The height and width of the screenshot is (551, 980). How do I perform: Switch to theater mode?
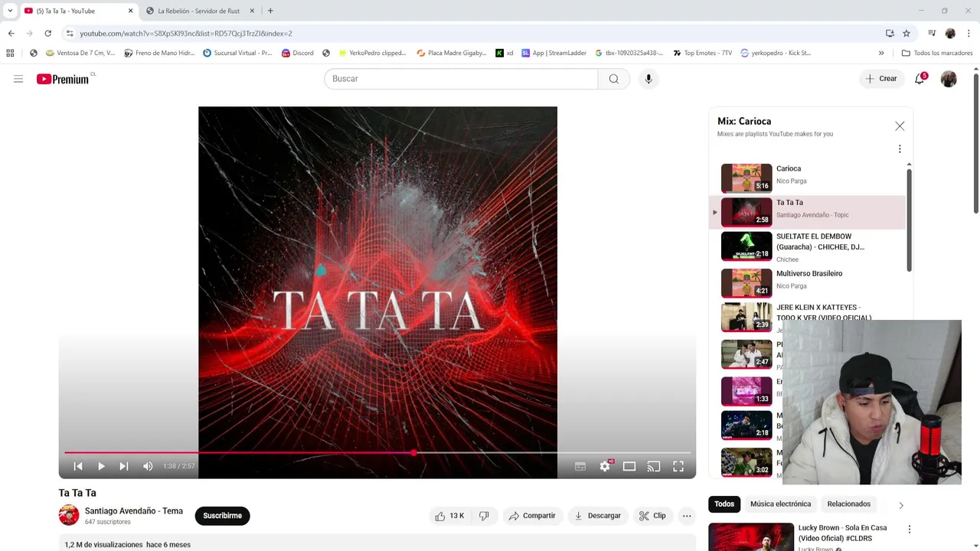click(629, 466)
